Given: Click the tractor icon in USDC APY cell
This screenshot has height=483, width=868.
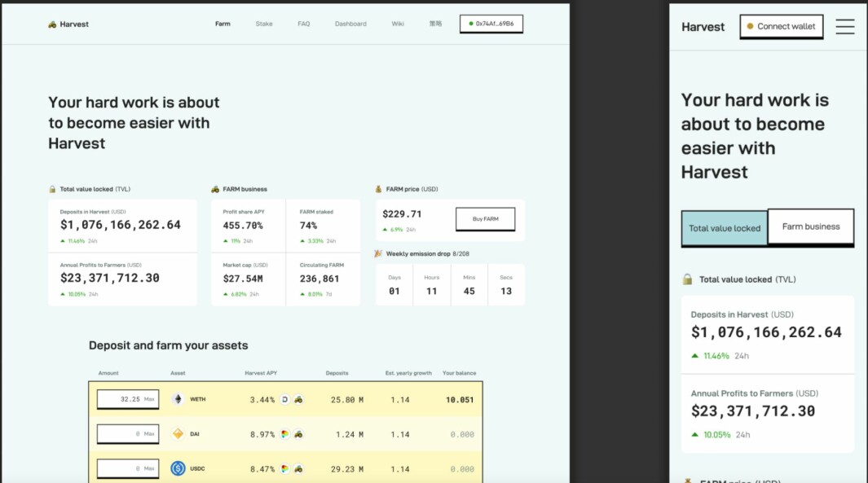Looking at the screenshot, I should click(298, 469).
